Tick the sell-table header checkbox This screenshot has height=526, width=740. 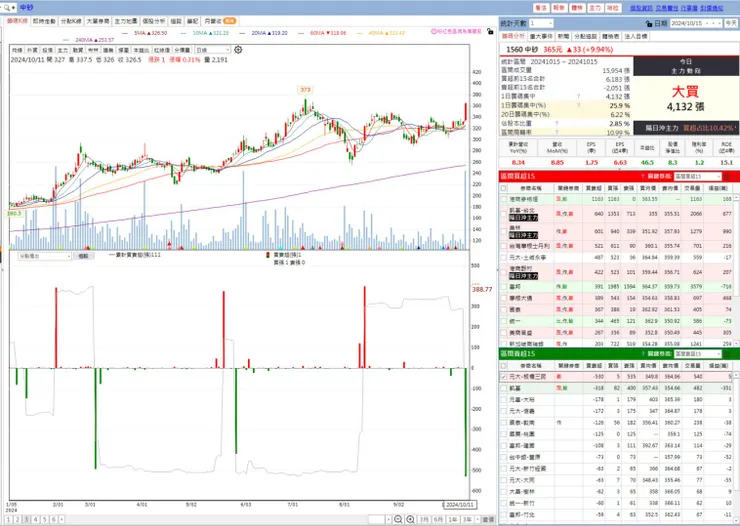click(503, 366)
